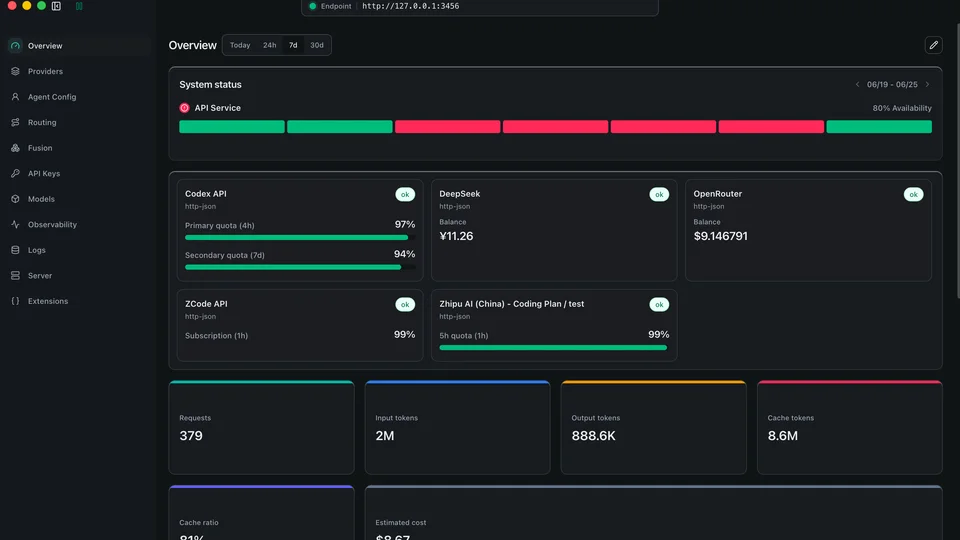Click the first green availability segment

(231, 127)
